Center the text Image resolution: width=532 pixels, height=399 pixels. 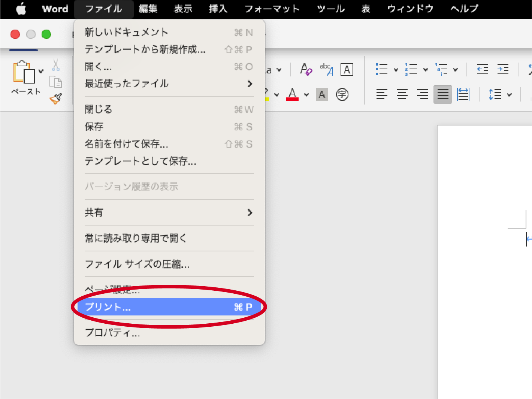pos(402,94)
